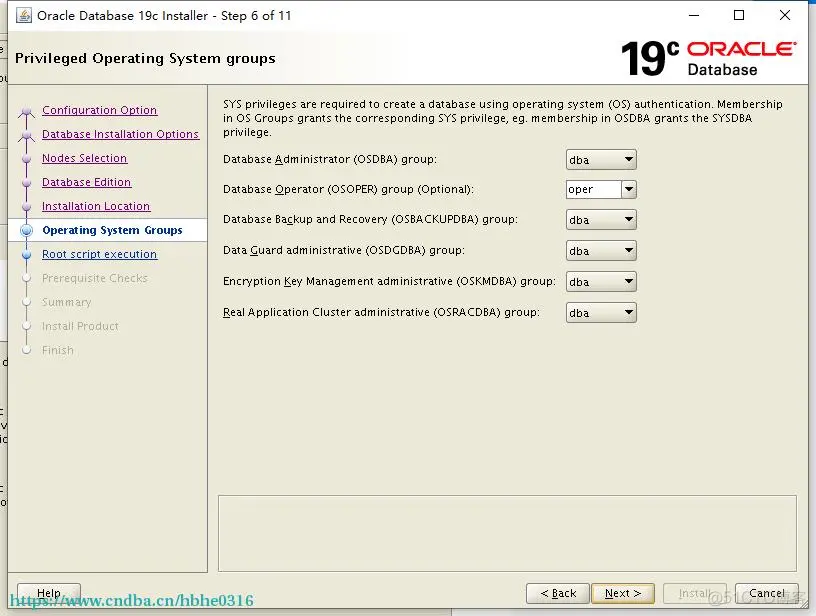Click the step marker beside Database Installation Options
Viewport: 816px width, 616px height.
[x=27, y=136]
